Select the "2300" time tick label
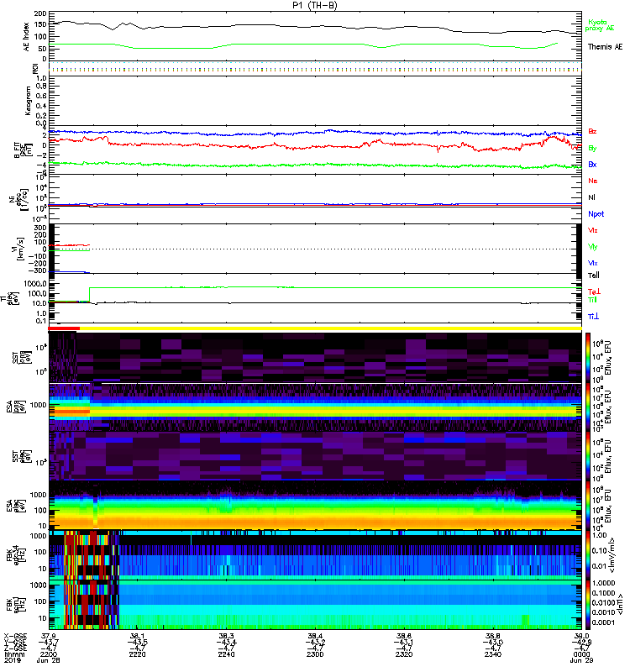630x672 pixels. click(x=315, y=654)
